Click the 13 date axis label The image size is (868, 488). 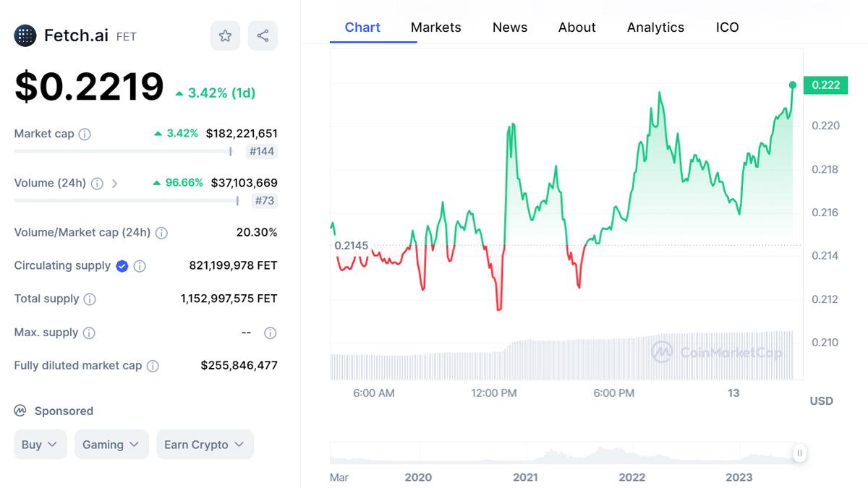(733, 393)
